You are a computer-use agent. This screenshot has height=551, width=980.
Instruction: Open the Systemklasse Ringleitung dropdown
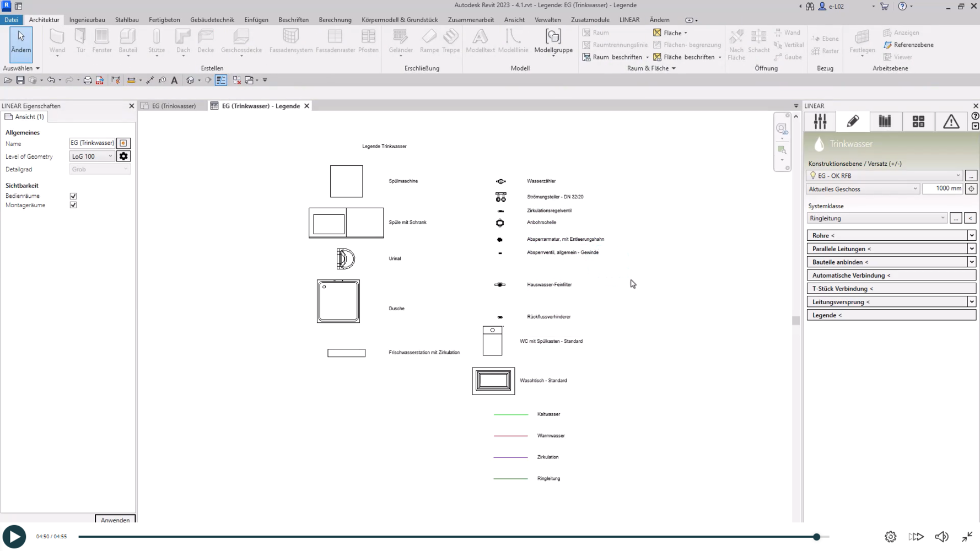click(876, 218)
